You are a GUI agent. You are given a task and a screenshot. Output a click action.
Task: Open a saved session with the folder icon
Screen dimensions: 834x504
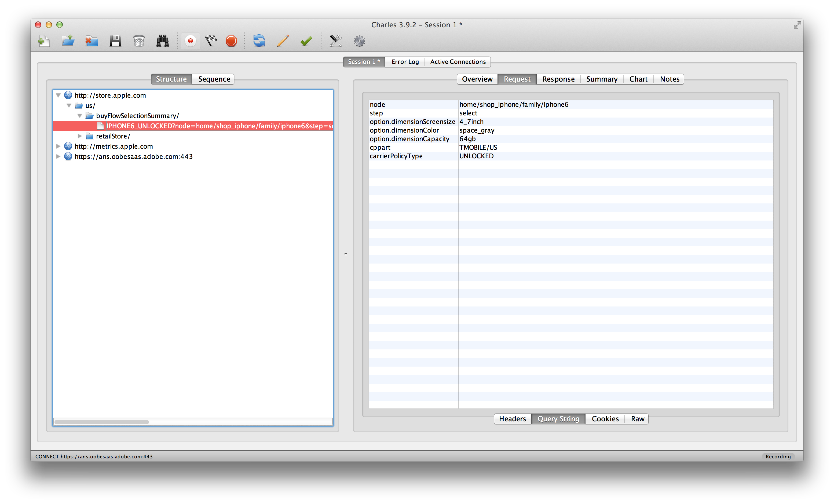(68, 41)
